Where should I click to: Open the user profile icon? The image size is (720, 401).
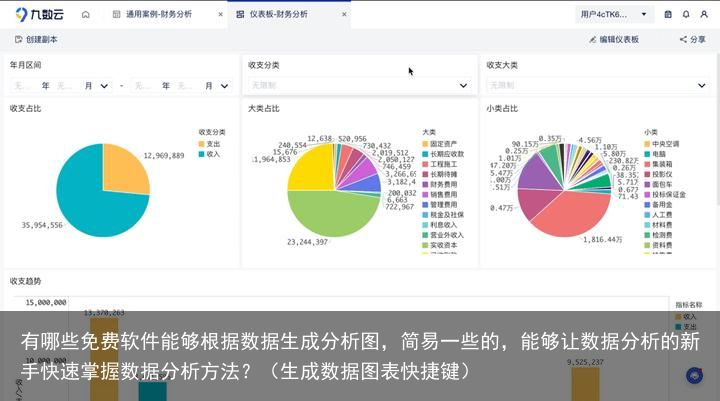coord(703,14)
